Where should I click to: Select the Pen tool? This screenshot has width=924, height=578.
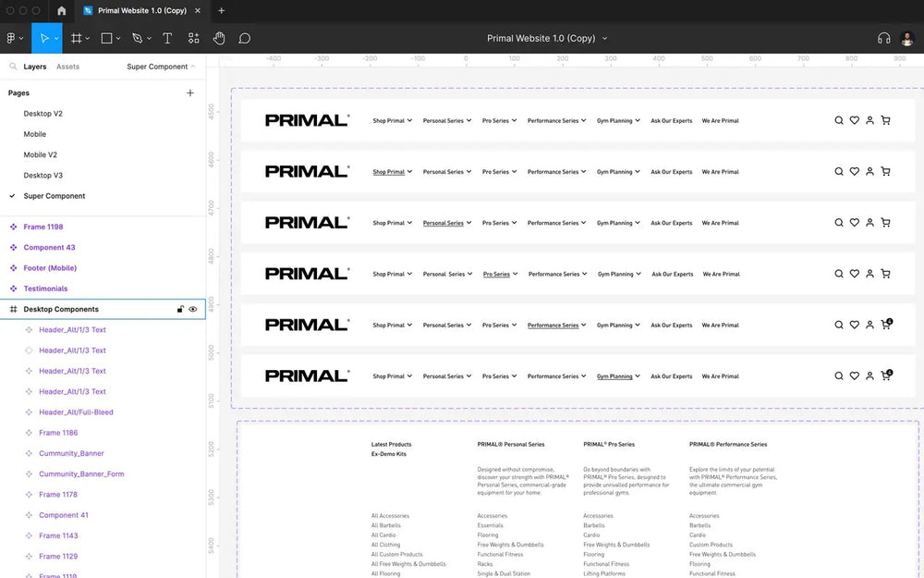point(137,38)
